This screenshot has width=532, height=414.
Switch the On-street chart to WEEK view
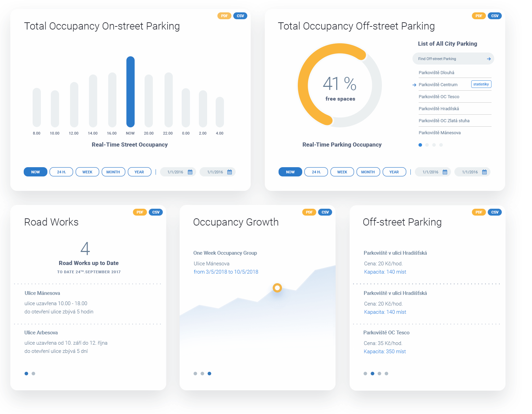(x=87, y=172)
